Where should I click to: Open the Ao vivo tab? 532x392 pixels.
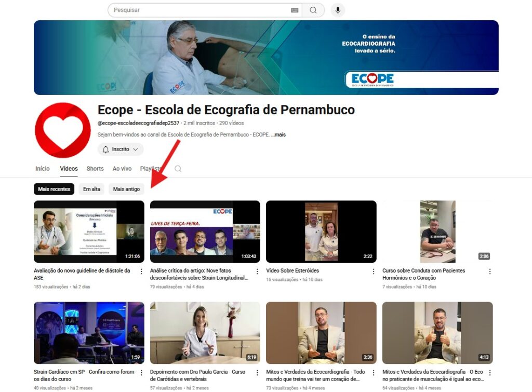(122, 169)
